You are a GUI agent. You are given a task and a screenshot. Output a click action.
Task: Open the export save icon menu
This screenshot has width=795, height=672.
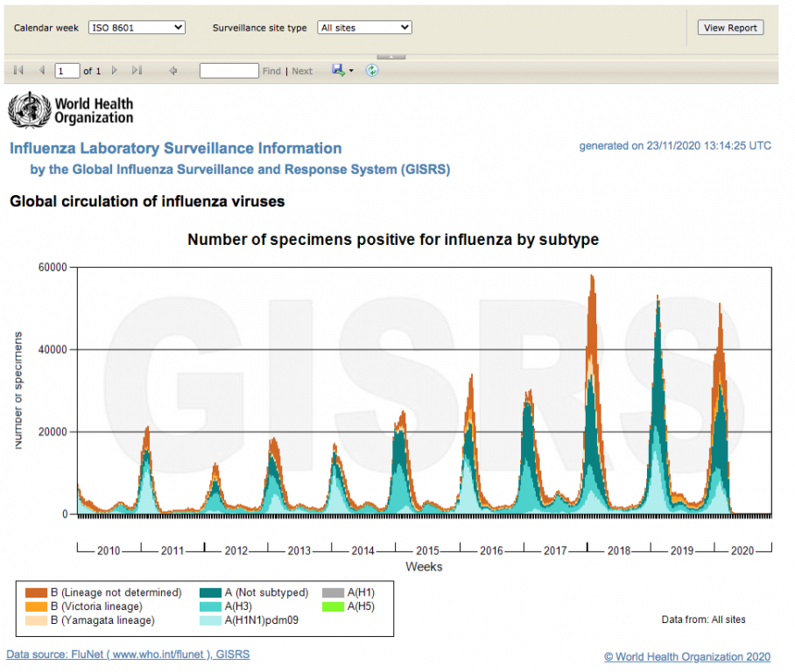[x=338, y=70]
